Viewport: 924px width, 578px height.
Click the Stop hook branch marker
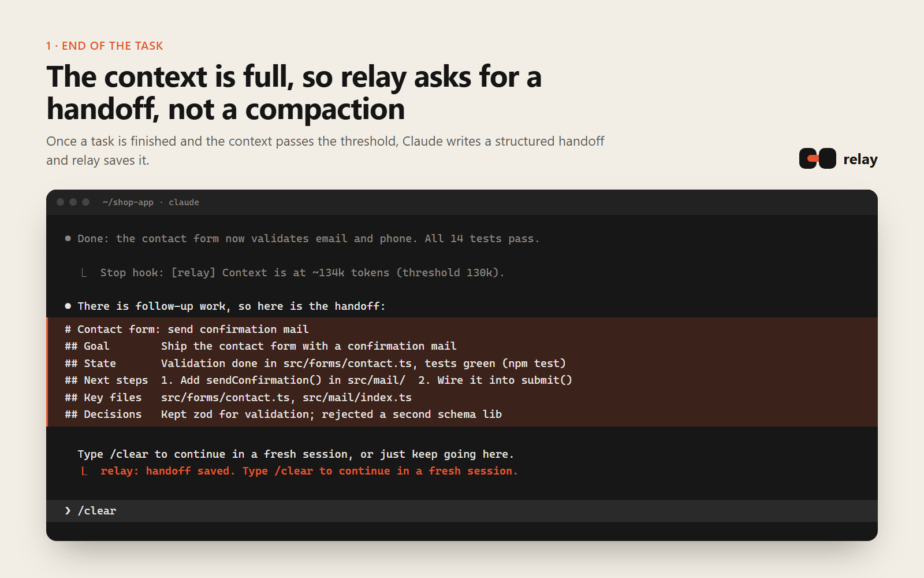pyautogui.click(x=84, y=273)
